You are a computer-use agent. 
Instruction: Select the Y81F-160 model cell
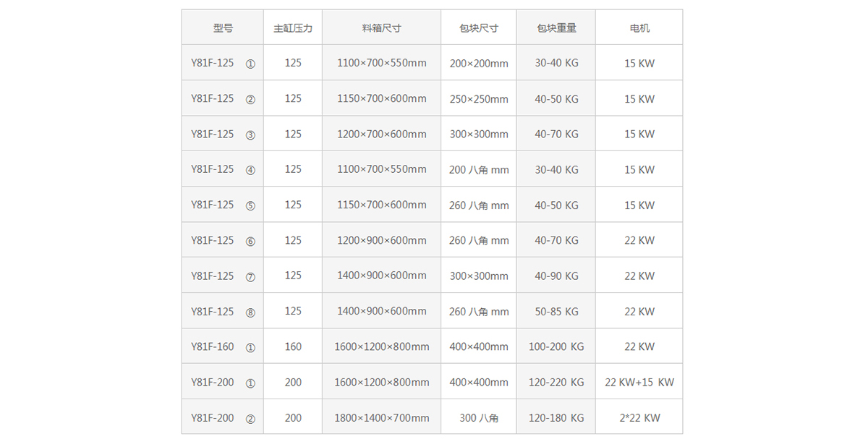point(213,346)
